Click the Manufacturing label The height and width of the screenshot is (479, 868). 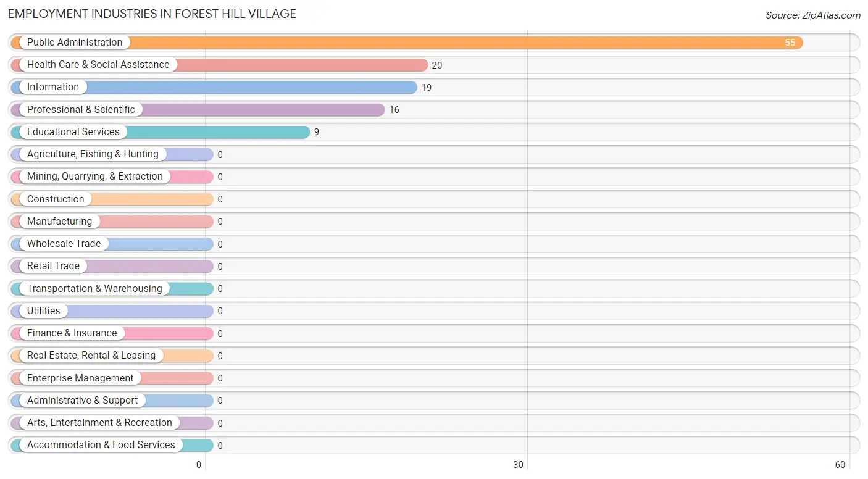tap(59, 222)
